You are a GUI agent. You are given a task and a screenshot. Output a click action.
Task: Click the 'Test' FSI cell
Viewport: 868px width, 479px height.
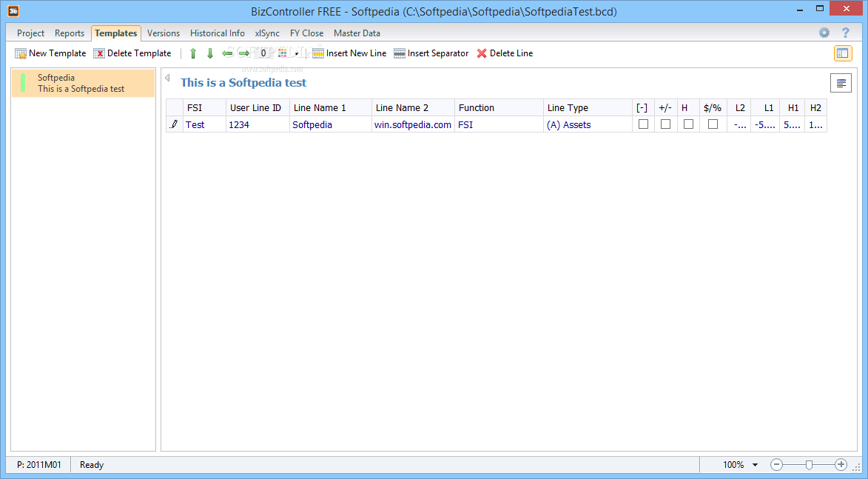[x=204, y=124]
